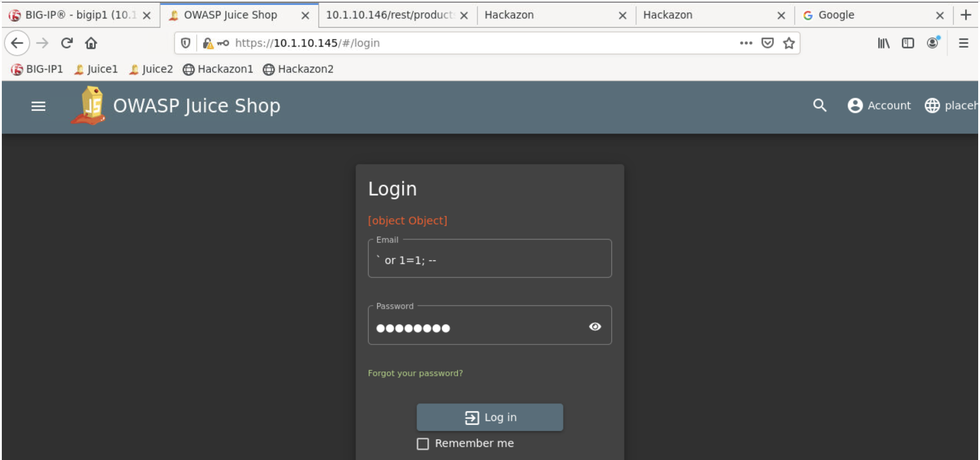This screenshot has width=980, height=460.
Task: Open tracking protection shield icon
Action: (x=186, y=43)
